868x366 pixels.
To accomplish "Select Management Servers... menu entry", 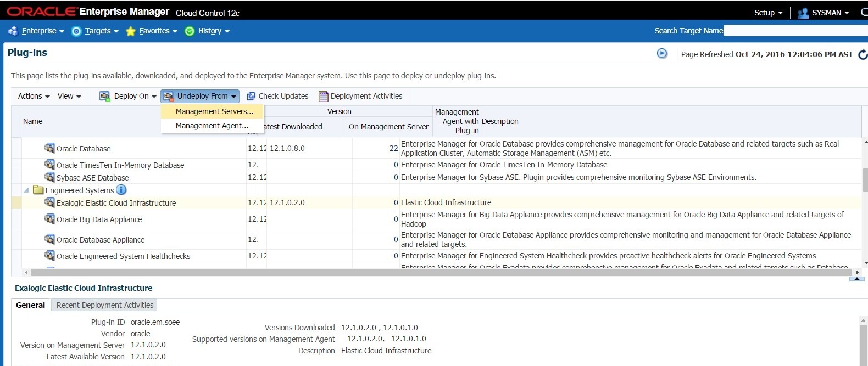I will click(213, 111).
